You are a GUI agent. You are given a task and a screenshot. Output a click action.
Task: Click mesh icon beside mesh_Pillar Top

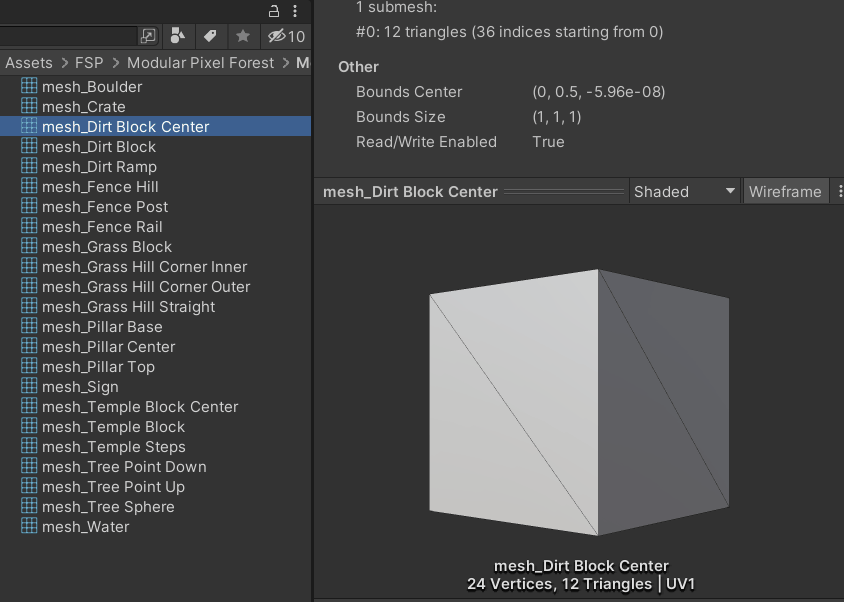tap(29, 366)
